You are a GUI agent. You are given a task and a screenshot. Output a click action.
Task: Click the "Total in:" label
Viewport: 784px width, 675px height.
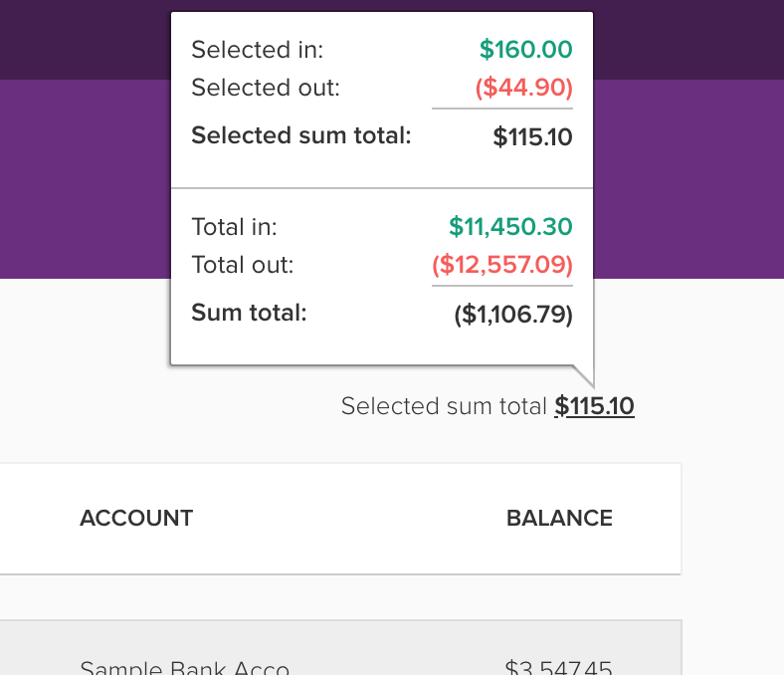click(x=234, y=227)
